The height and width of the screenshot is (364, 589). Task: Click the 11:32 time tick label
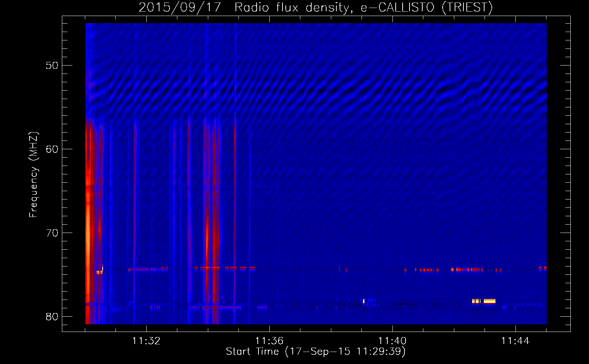pyautogui.click(x=146, y=341)
